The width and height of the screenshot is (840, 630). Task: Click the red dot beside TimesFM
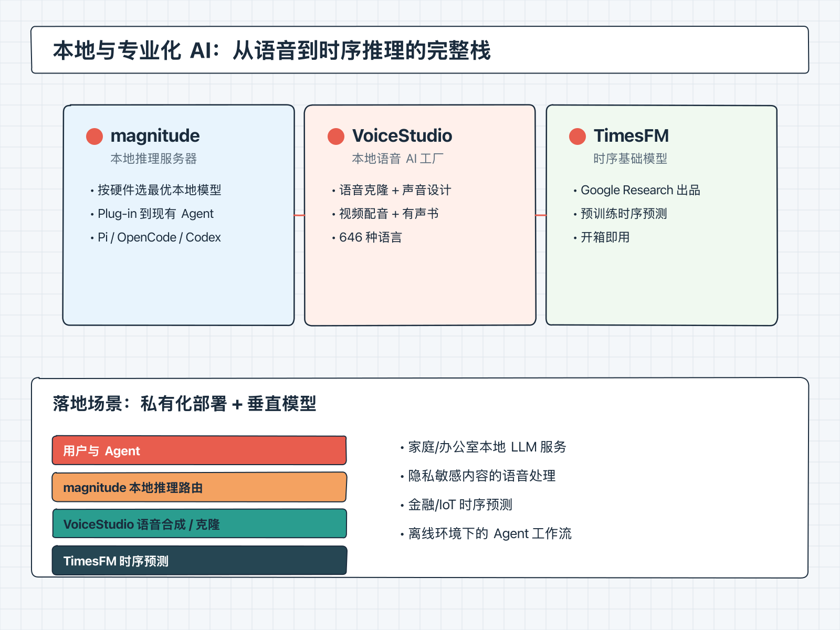coord(577,136)
